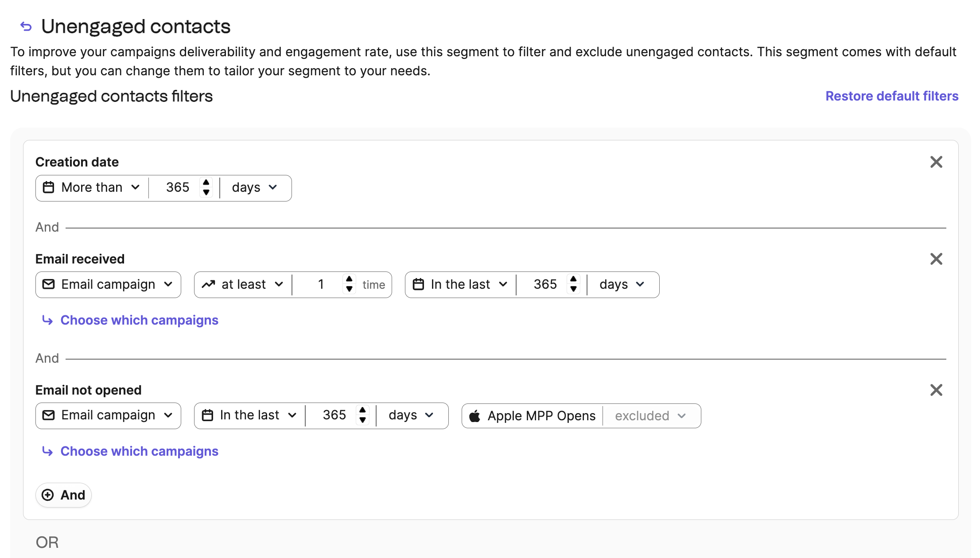Click the calendar icon in Creation date
Screen dimensions: 980x558
[x=48, y=188]
